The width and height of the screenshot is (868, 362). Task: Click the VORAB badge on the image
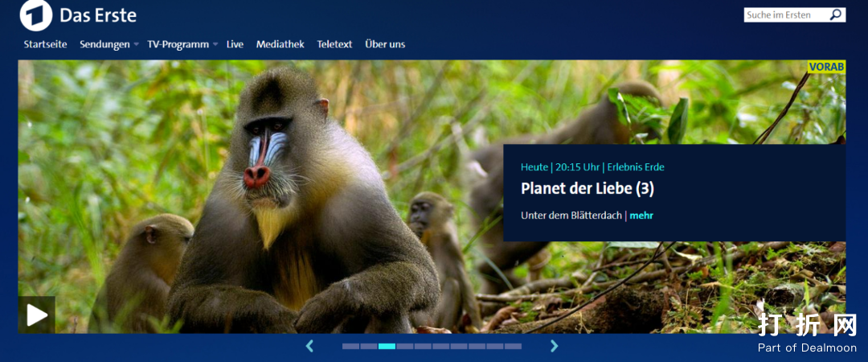tap(826, 67)
